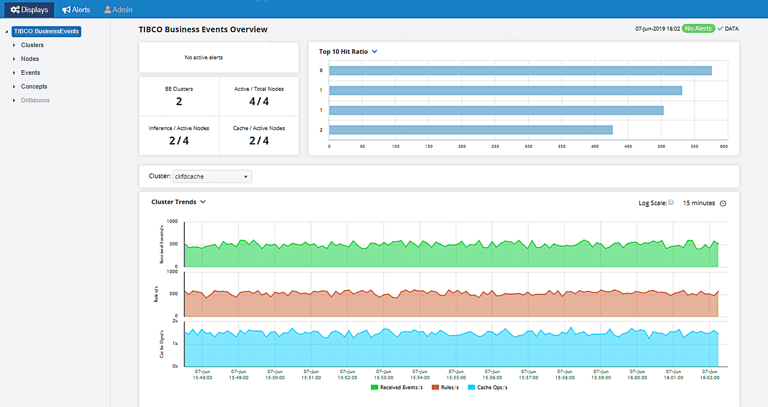The height and width of the screenshot is (407, 768).
Task: Expand the Events tree arrow
Action: [x=14, y=72]
